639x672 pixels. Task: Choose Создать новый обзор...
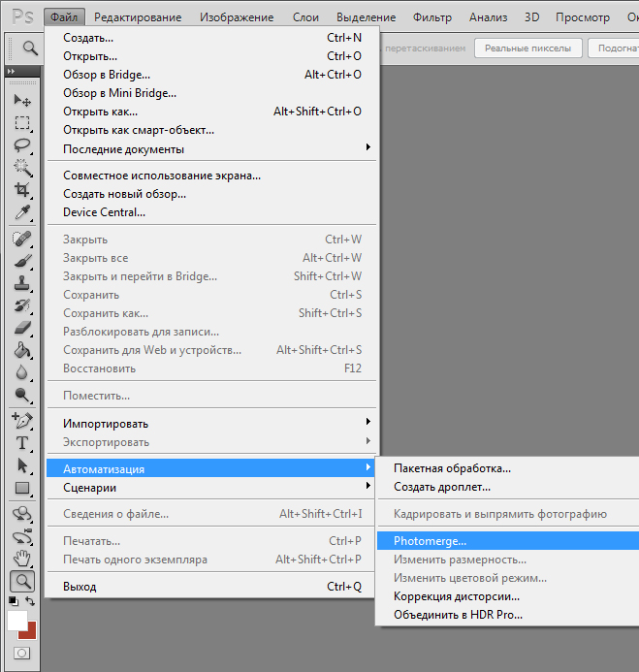tap(212, 194)
